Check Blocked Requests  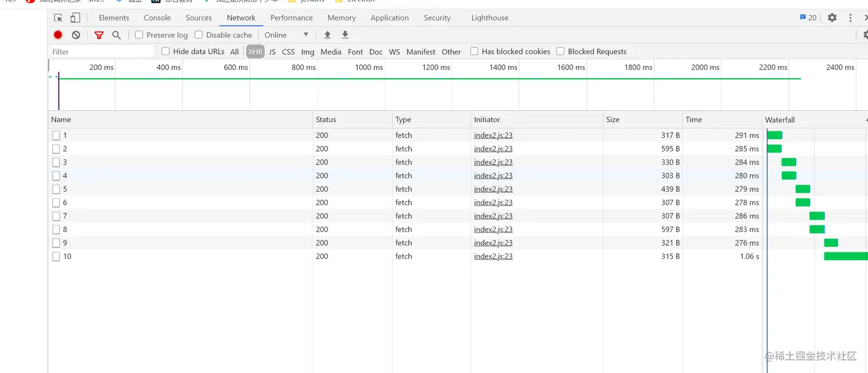point(560,51)
